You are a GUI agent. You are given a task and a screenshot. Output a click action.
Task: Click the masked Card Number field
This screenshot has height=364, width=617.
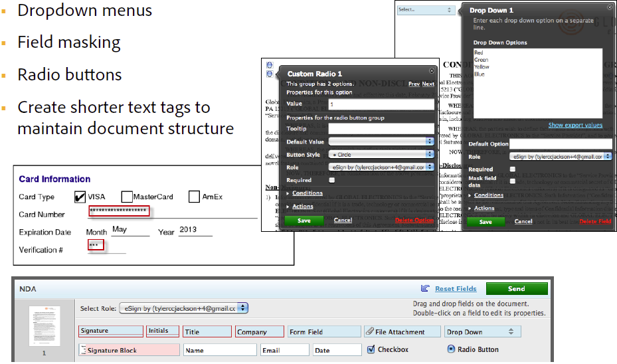coord(119,211)
